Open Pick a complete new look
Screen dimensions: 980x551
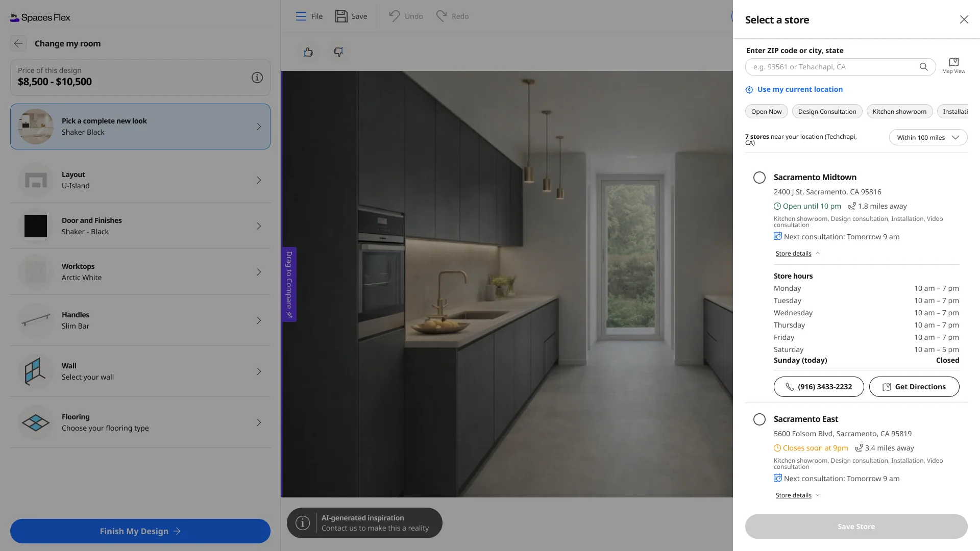point(140,127)
